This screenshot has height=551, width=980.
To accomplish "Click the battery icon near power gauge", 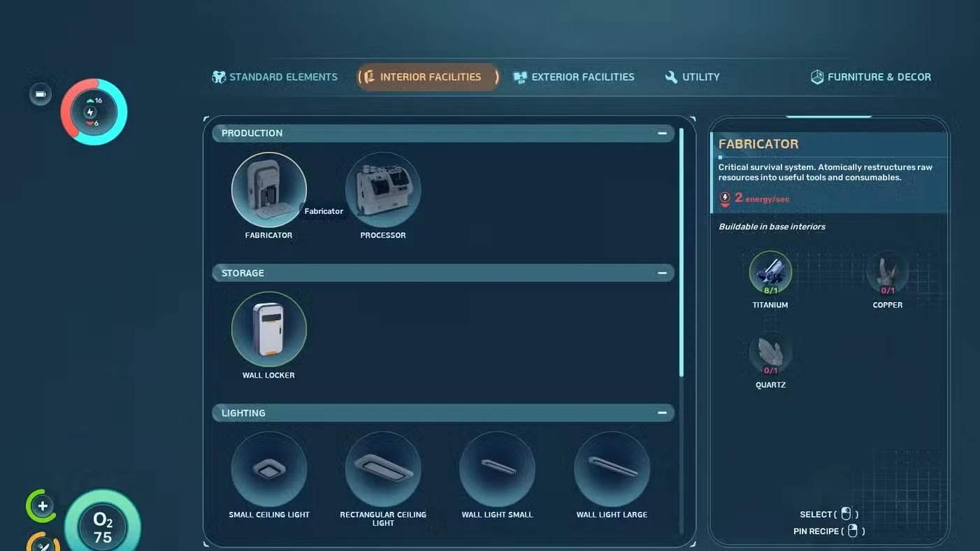I will click(41, 94).
